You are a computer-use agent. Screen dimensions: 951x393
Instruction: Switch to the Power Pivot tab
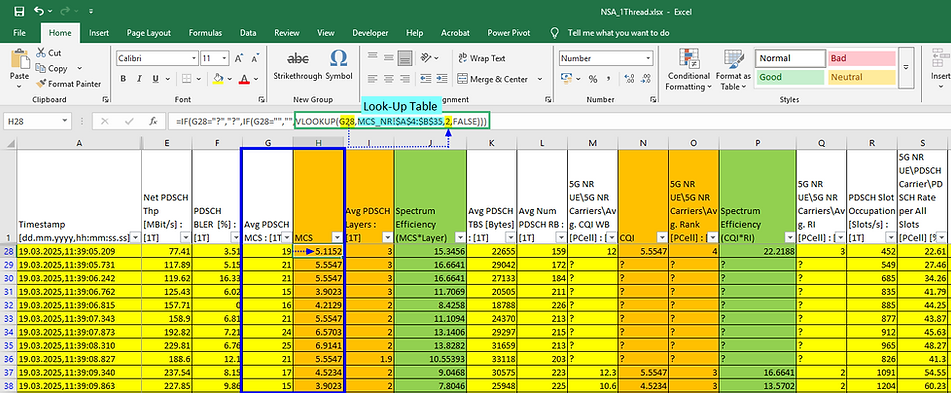[x=509, y=33]
